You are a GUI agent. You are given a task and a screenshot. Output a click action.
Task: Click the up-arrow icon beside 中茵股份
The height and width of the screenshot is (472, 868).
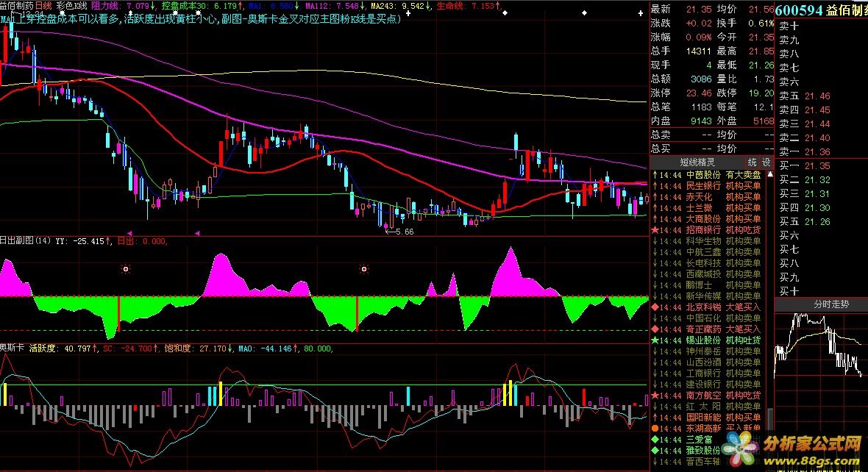tap(655, 175)
